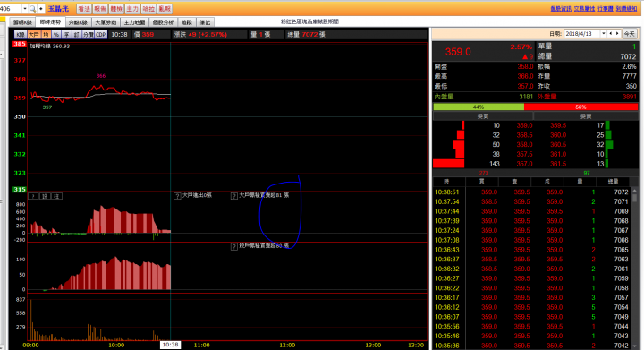
Task: Toggle the 浮 indicator button
Action: [x=66, y=35]
